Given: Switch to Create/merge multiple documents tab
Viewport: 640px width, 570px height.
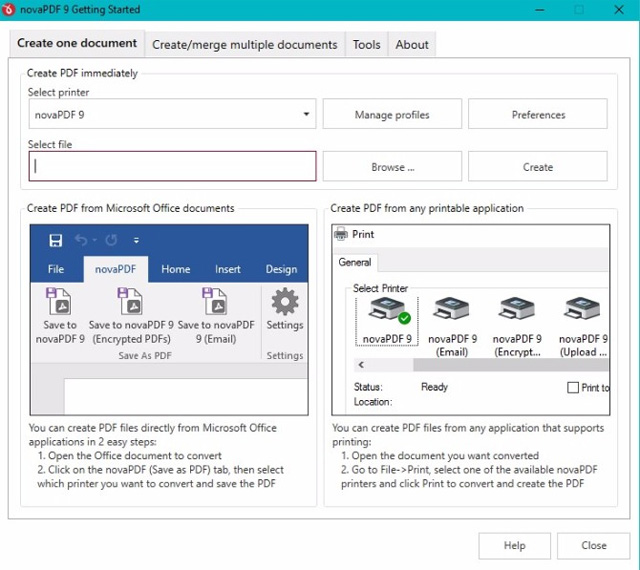Looking at the screenshot, I should 245,44.
